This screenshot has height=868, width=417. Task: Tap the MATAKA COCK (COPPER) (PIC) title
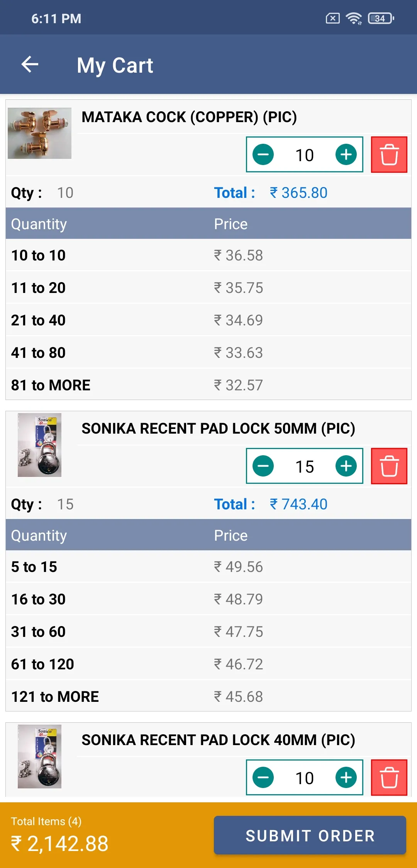189,117
